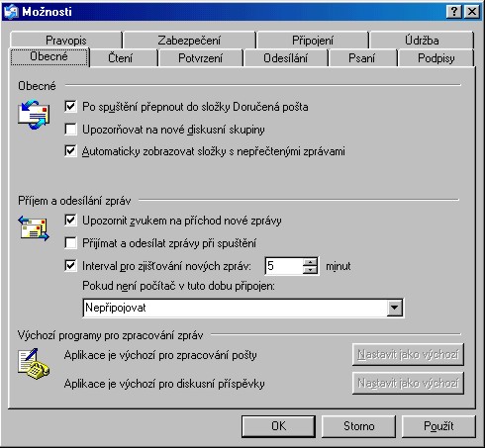Toggle Automaticky zobrazovat složky s nepřečtenými zprávami
This screenshot has width=485, height=448.
(70, 151)
